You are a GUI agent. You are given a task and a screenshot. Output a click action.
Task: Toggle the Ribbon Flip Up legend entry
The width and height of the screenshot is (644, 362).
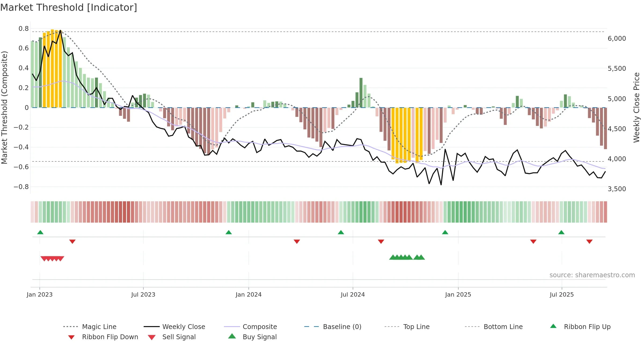[x=580, y=327]
